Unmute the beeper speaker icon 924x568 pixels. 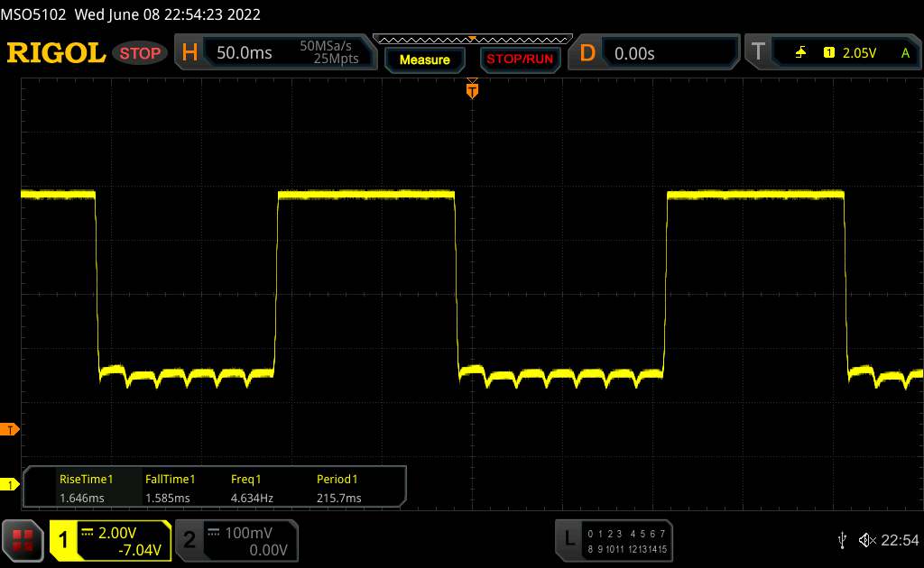pyautogui.click(x=866, y=540)
